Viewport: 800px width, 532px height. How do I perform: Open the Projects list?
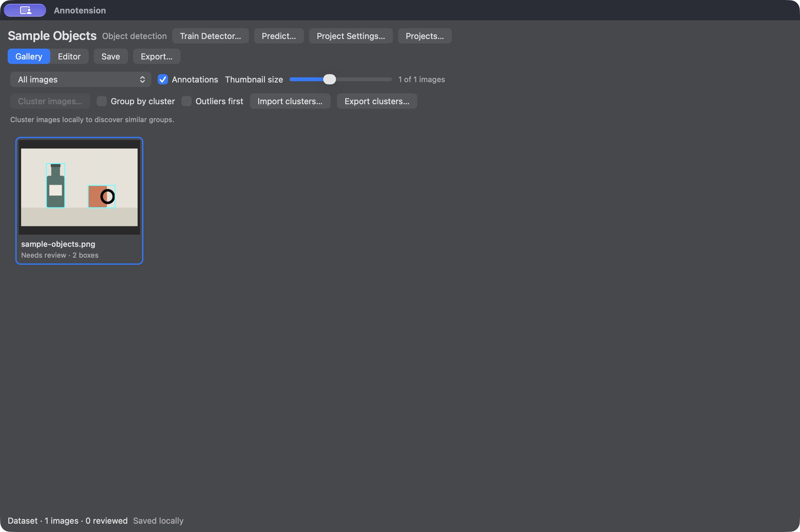coord(424,36)
